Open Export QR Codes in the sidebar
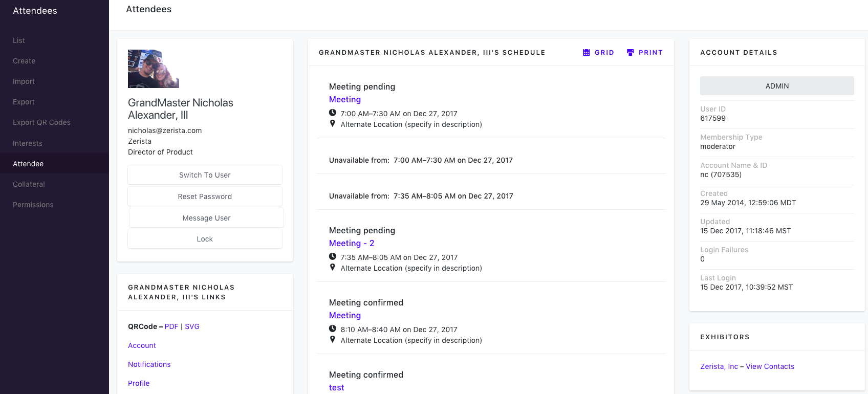 (x=41, y=122)
